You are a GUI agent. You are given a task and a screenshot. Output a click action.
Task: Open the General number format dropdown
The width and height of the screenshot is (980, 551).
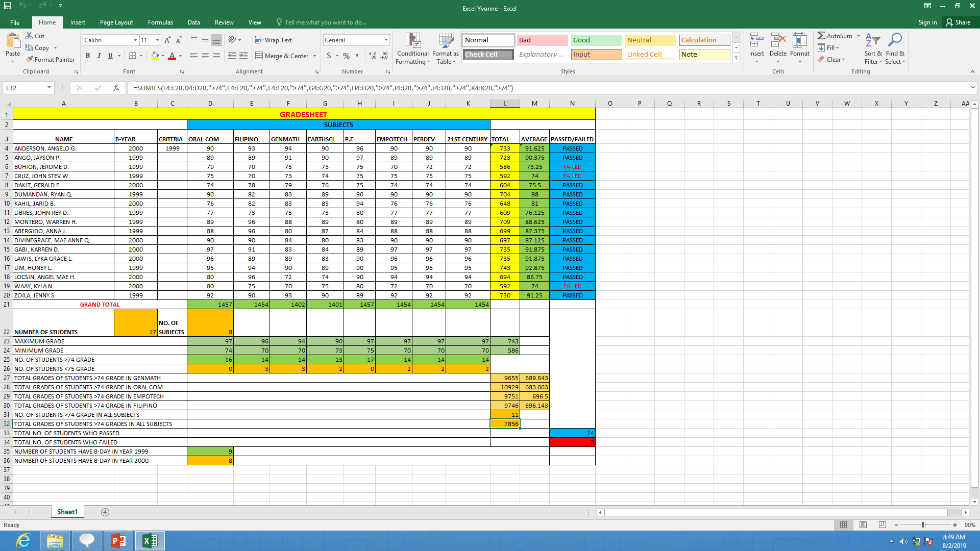tap(386, 40)
